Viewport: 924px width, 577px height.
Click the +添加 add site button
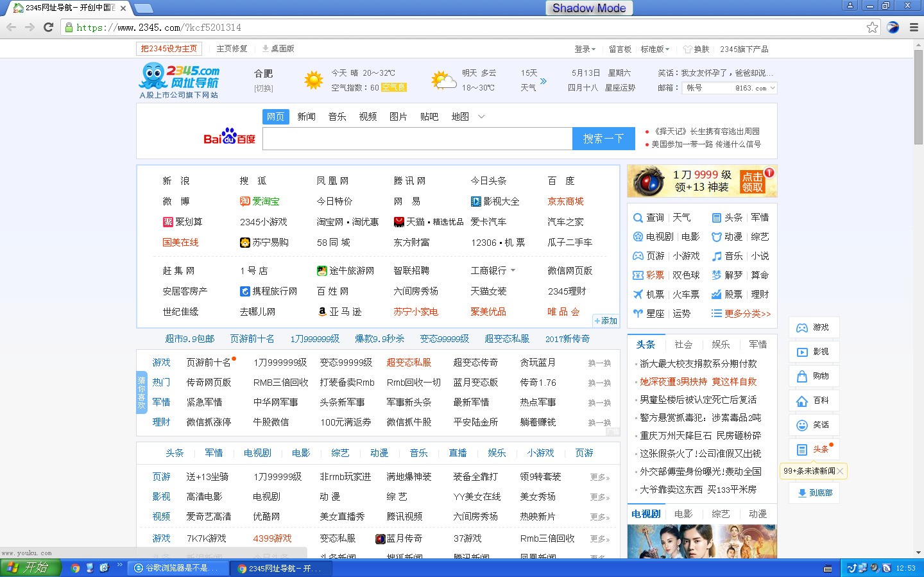(x=606, y=321)
